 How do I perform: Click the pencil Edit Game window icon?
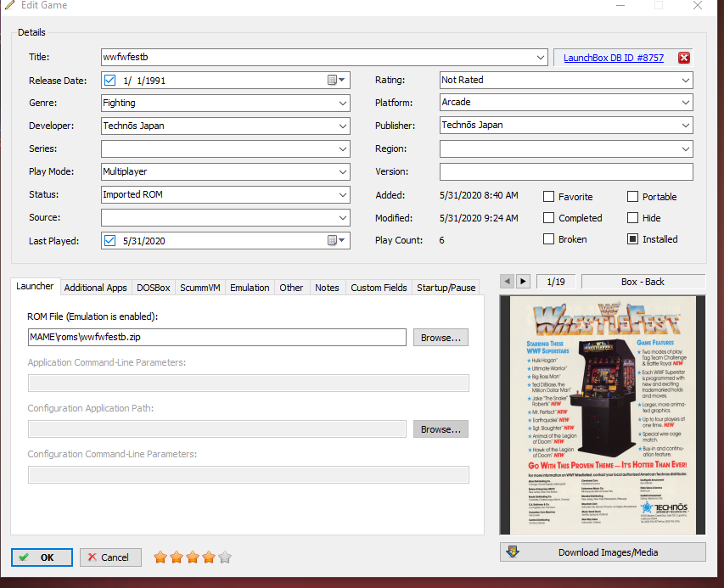pos(9,5)
